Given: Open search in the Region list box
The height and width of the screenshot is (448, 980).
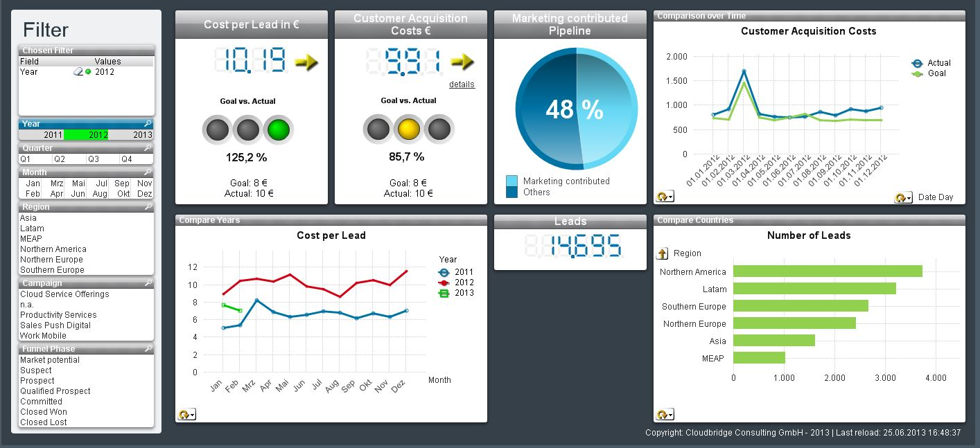Looking at the screenshot, I should click(148, 207).
